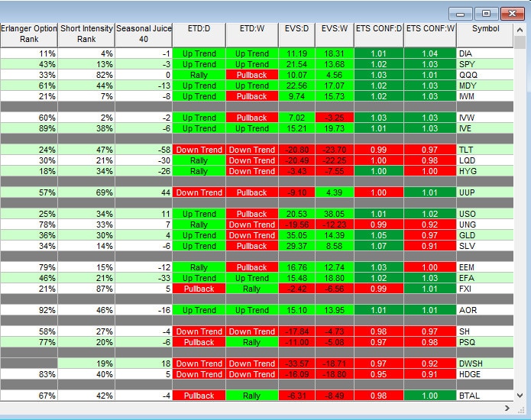Click the scroll up arrow of vertical scrollbar

pyautogui.click(x=520, y=30)
